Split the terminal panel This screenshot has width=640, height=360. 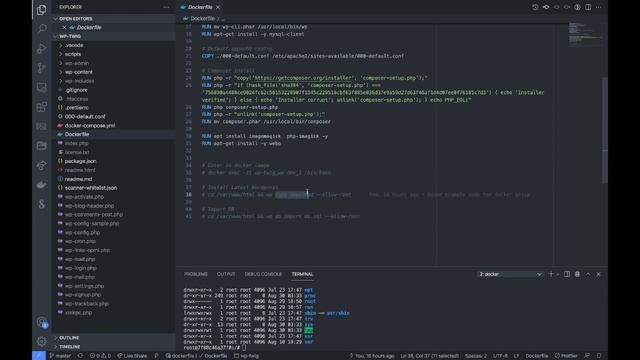pos(567,274)
